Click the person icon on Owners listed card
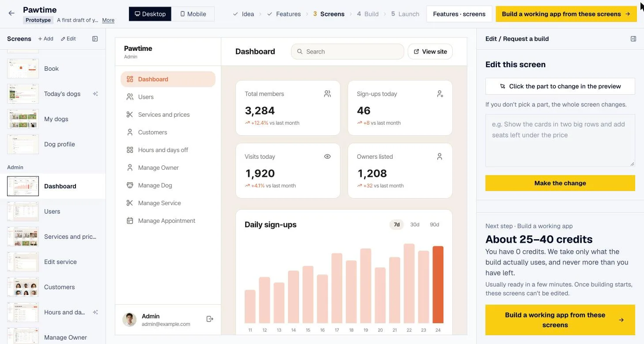This screenshot has width=644, height=344. (x=439, y=157)
